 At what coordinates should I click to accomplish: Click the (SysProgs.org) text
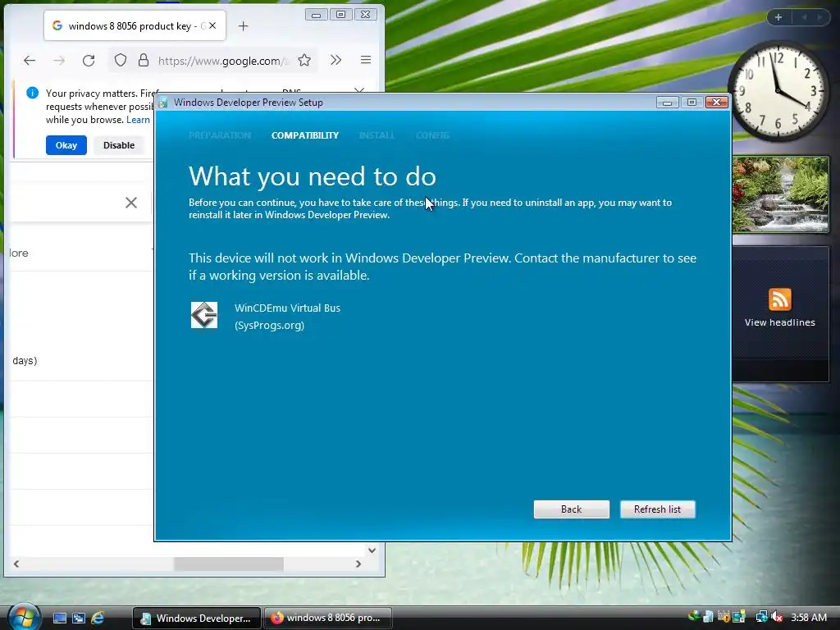(269, 325)
